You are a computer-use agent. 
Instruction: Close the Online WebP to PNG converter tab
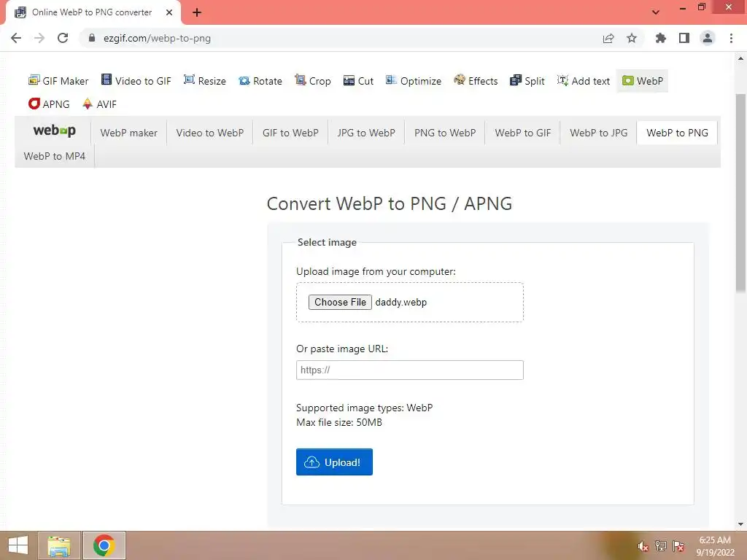click(169, 12)
